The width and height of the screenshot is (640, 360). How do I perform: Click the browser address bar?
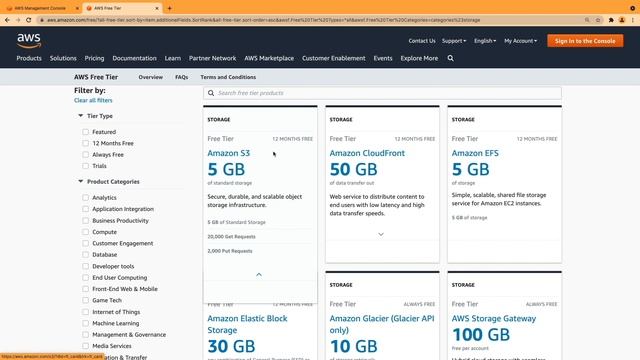coord(310,20)
